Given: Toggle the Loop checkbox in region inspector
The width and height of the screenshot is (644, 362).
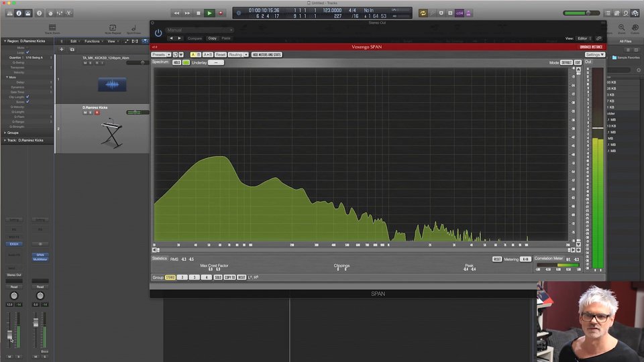Looking at the screenshot, I should [x=28, y=52].
